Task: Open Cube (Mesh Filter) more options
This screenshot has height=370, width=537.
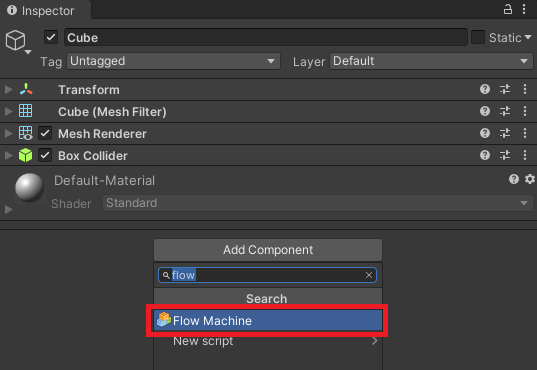Action: click(x=525, y=111)
